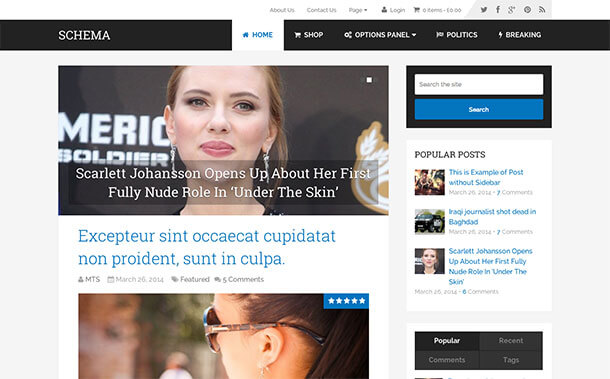Open the Pinterest social icon
The height and width of the screenshot is (379, 610).
528,10
